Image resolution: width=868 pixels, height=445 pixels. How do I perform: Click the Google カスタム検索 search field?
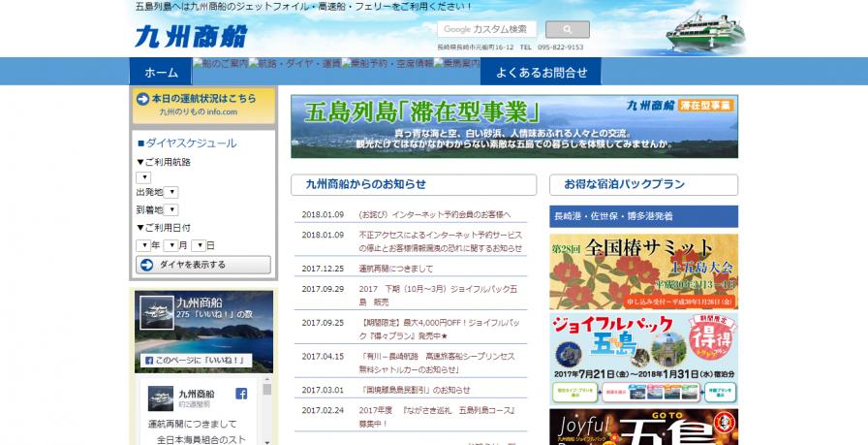coord(486,29)
